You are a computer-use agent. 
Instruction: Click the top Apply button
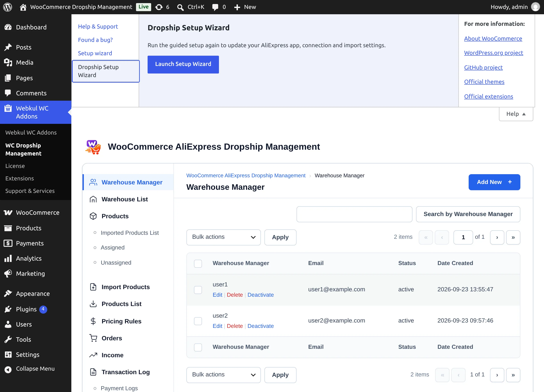click(x=280, y=237)
